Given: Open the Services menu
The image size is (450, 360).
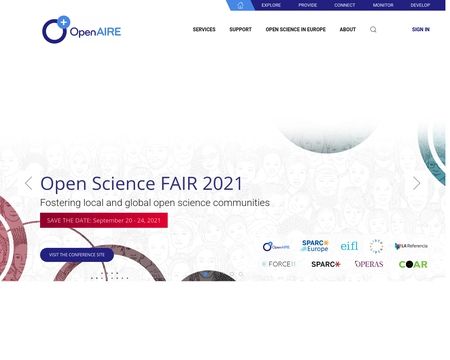Looking at the screenshot, I should point(204,29).
